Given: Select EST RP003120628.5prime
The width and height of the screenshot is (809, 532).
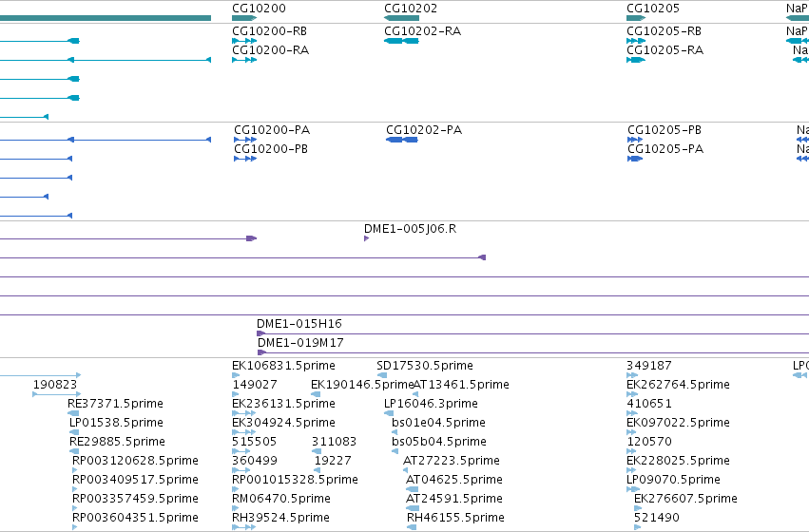Looking at the screenshot, I should click(135, 461).
